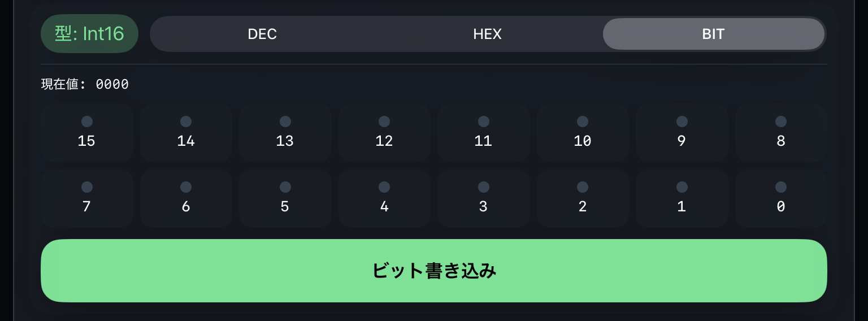Toggle bit 15 on

[87, 133]
